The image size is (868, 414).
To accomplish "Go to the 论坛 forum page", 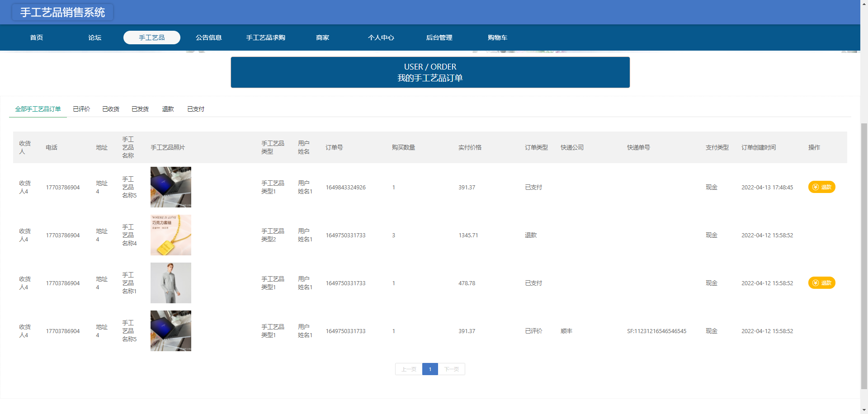I will point(94,38).
